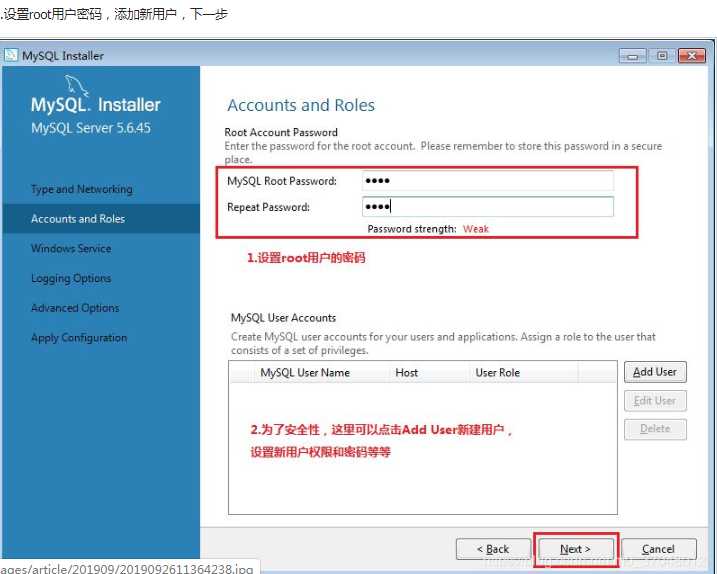Click the Host column header
717x574 pixels.
coord(407,372)
